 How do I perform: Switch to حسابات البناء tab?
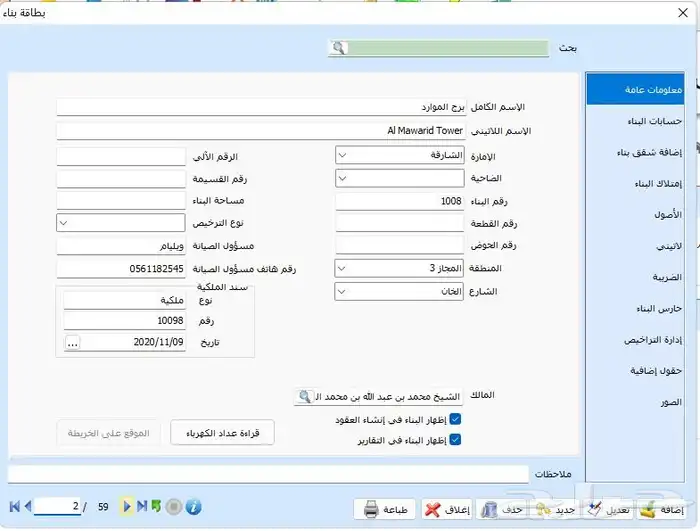tap(635, 121)
